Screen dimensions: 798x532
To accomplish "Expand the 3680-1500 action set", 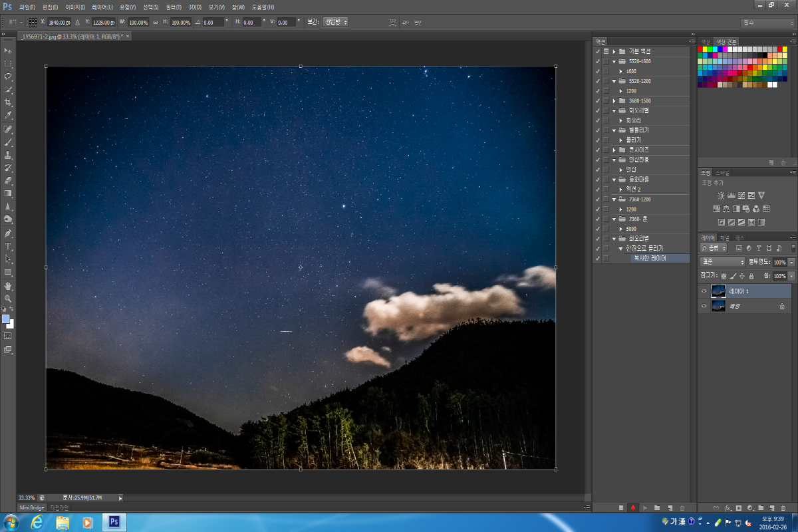I will point(614,101).
